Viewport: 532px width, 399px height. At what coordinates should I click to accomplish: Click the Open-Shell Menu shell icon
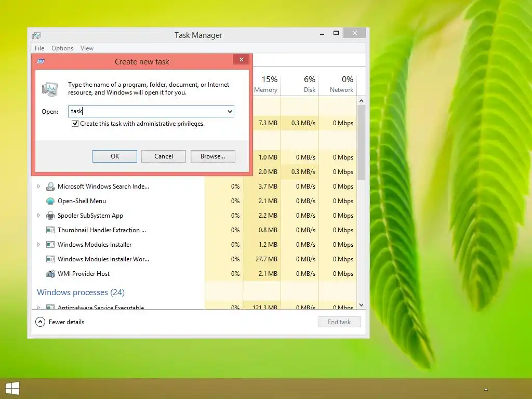(x=50, y=201)
